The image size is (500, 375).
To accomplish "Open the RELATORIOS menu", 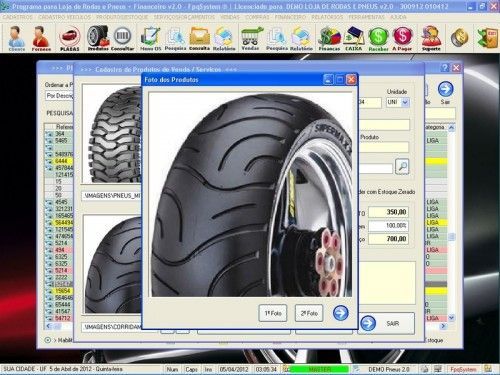I will point(327,17).
